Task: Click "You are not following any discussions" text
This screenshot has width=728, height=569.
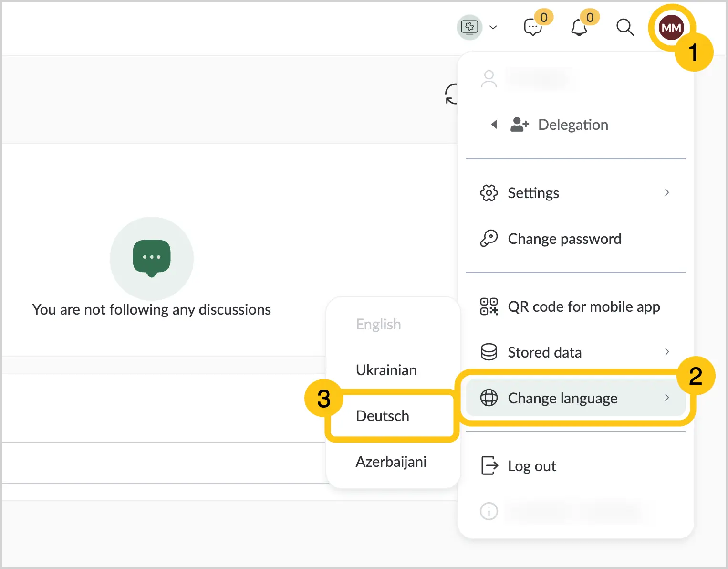Action: [x=152, y=309]
